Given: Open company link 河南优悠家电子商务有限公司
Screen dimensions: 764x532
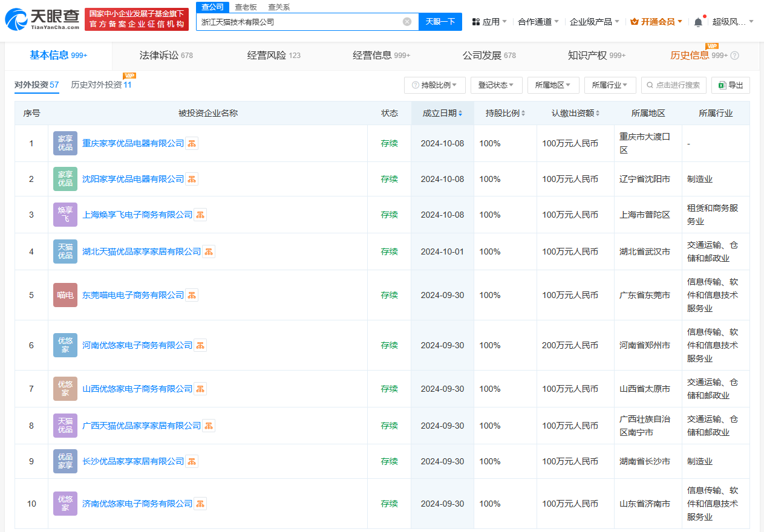Looking at the screenshot, I should click(137, 346).
